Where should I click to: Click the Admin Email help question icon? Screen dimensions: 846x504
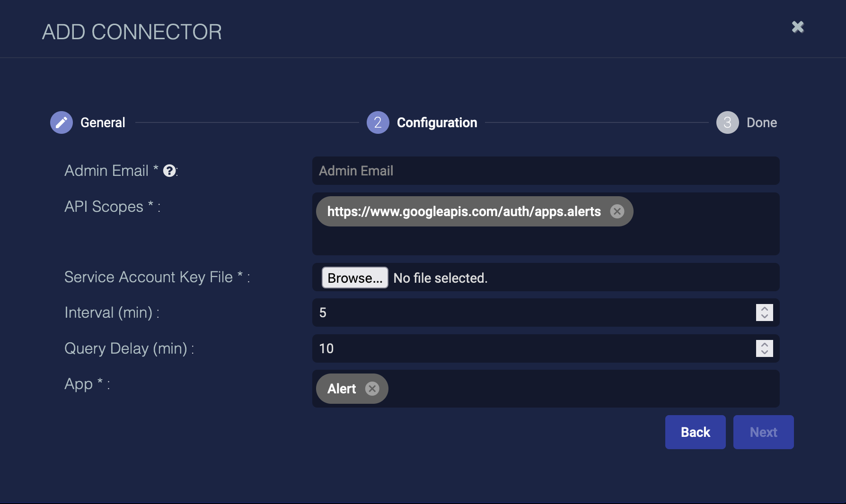point(169,171)
